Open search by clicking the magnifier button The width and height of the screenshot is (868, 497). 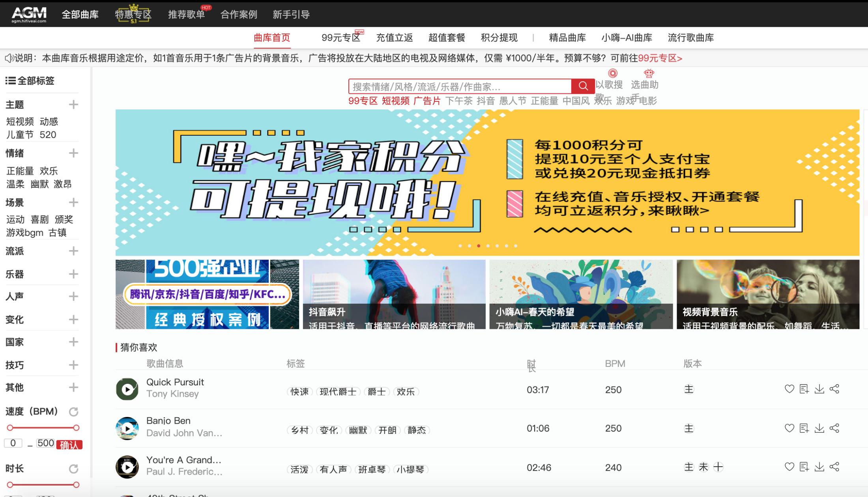(x=583, y=86)
